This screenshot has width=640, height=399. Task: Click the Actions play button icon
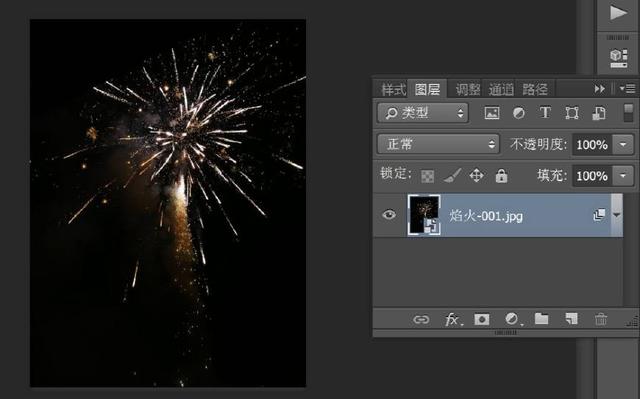tap(618, 13)
